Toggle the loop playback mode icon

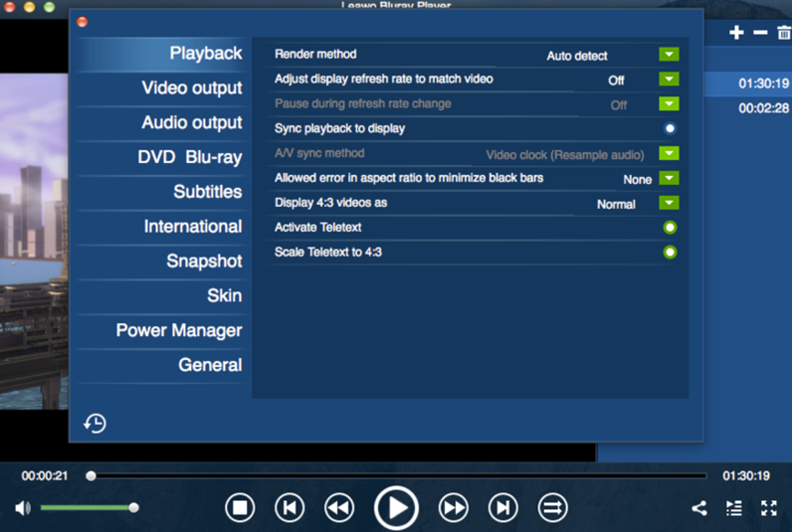coord(552,507)
